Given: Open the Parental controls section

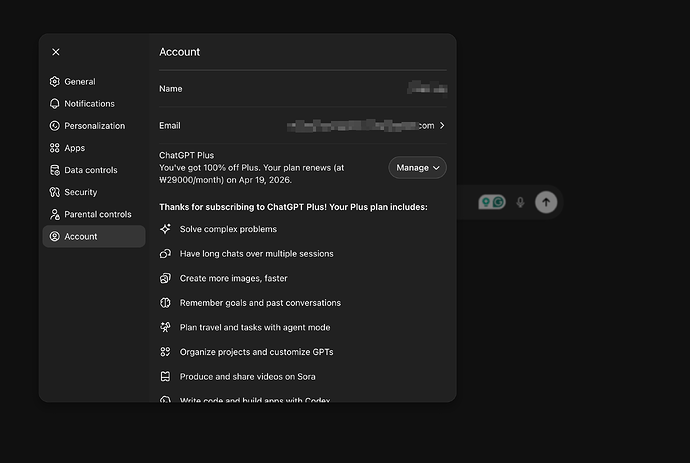Looking at the screenshot, I should click(x=97, y=214).
